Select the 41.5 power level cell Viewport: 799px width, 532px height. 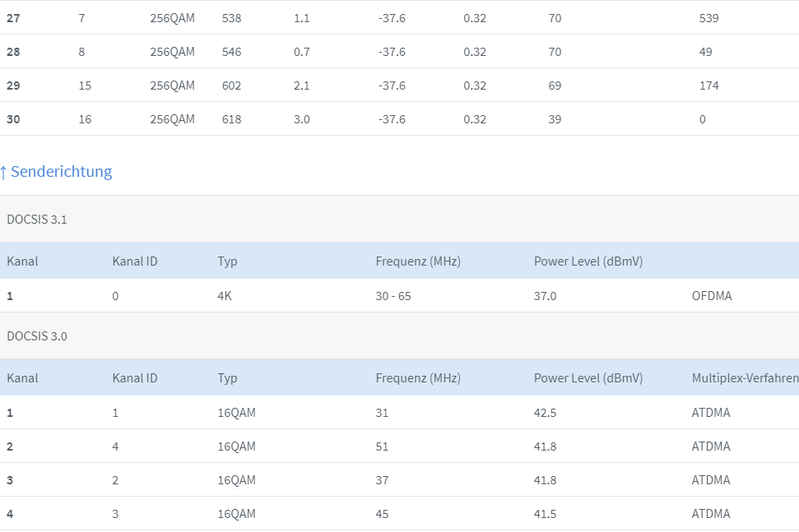545,514
